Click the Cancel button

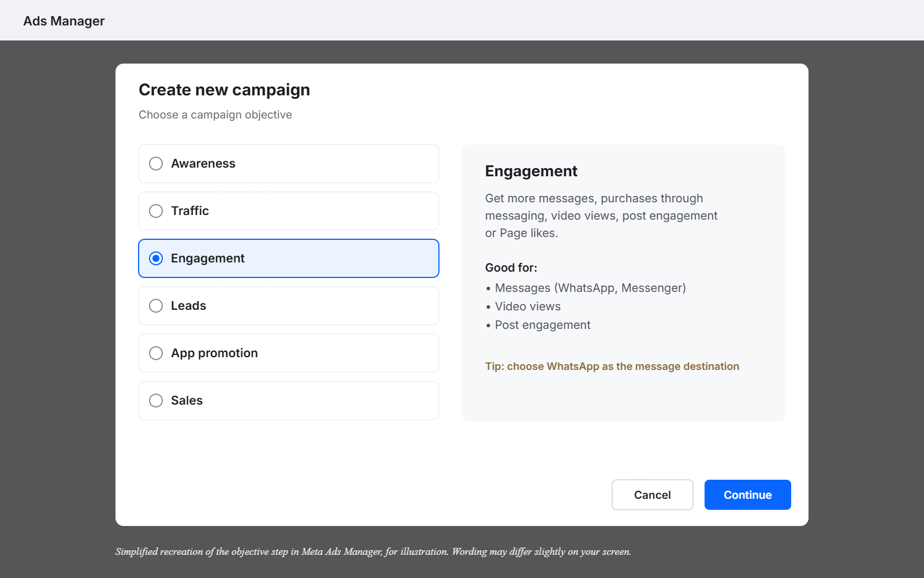pyautogui.click(x=653, y=495)
